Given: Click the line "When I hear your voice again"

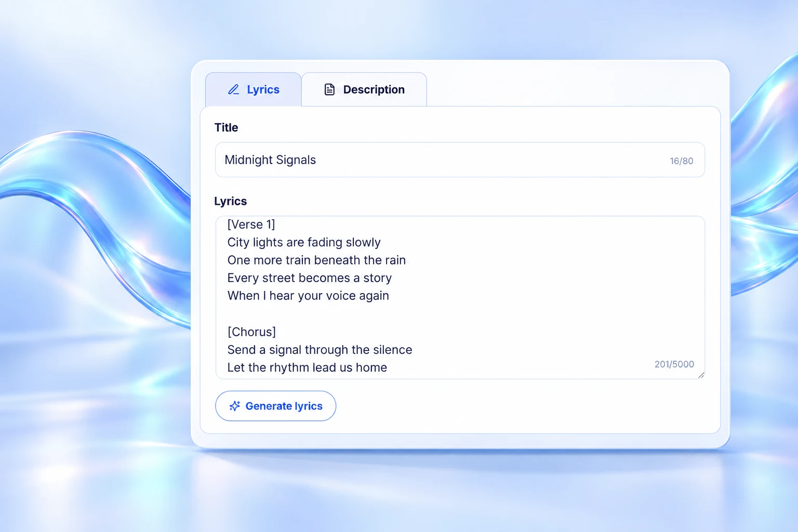Looking at the screenshot, I should (308, 296).
